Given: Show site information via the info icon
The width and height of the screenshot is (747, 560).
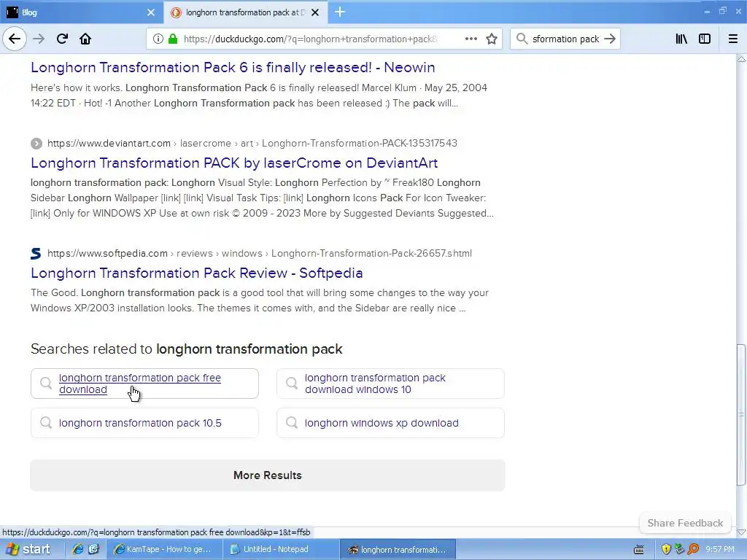Looking at the screenshot, I should [x=158, y=39].
